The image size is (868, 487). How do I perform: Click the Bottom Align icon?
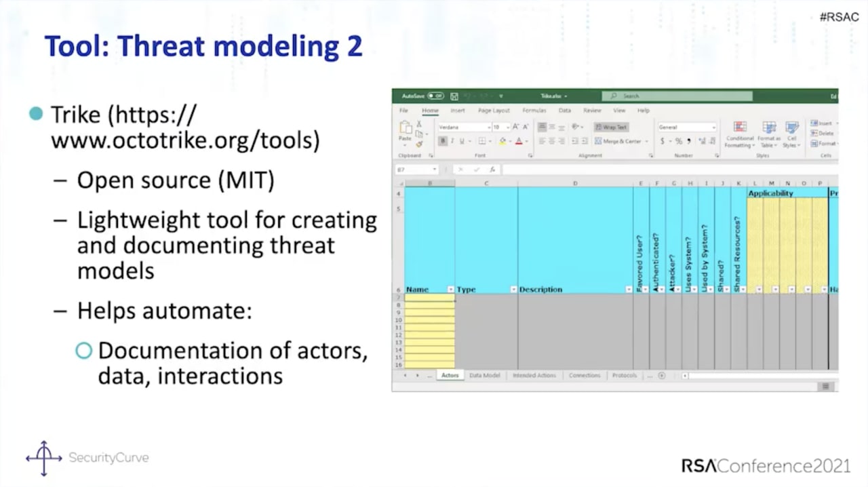tap(561, 127)
